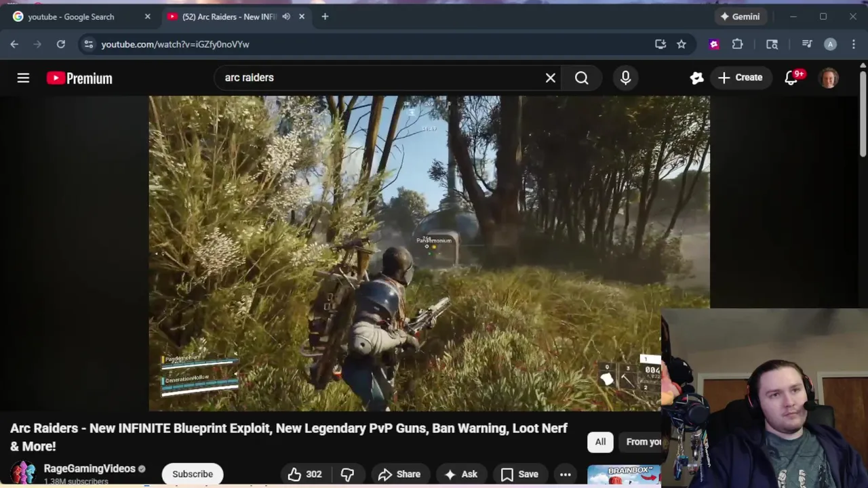Go to YouTube Premium home logo
This screenshot has height=488, width=868.
click(79, 78)
